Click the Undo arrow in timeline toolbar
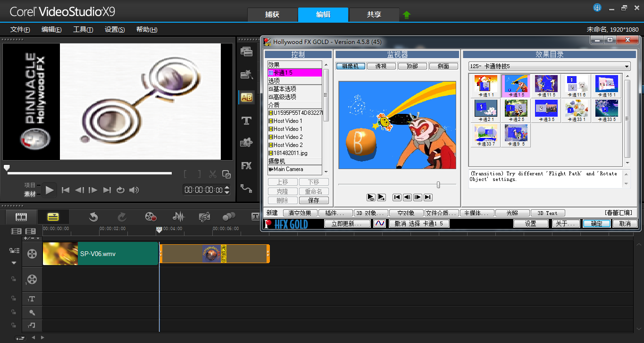The image size is (644, 343). [x=93, y=217]
